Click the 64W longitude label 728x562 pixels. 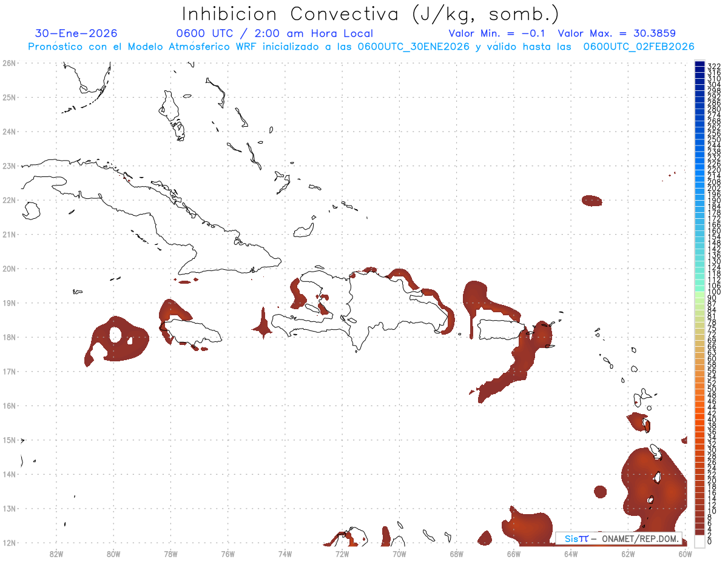click(571, 554)
